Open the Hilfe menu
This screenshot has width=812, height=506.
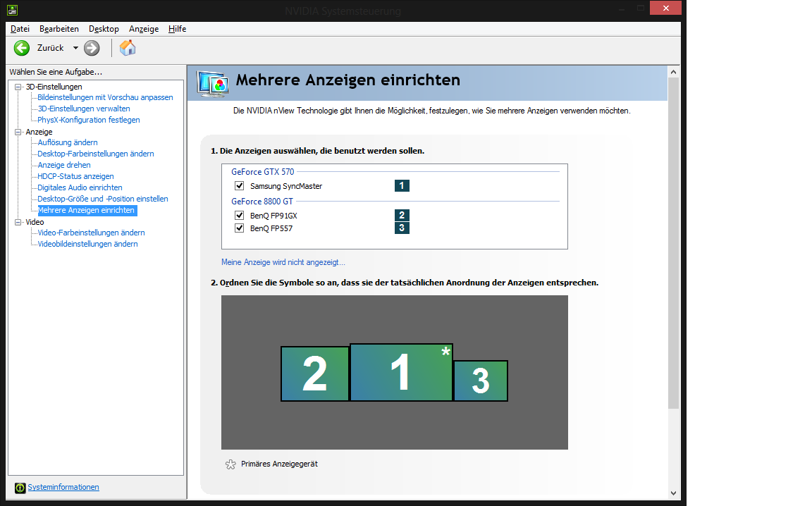coord(177,29)
